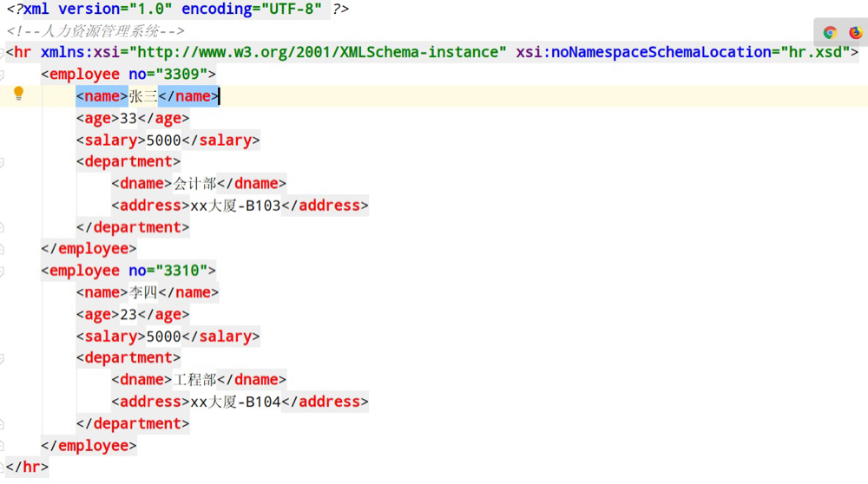868x484 pixels.
Task: Click salary 5000 of employee 3310
Action: point(164,337)
